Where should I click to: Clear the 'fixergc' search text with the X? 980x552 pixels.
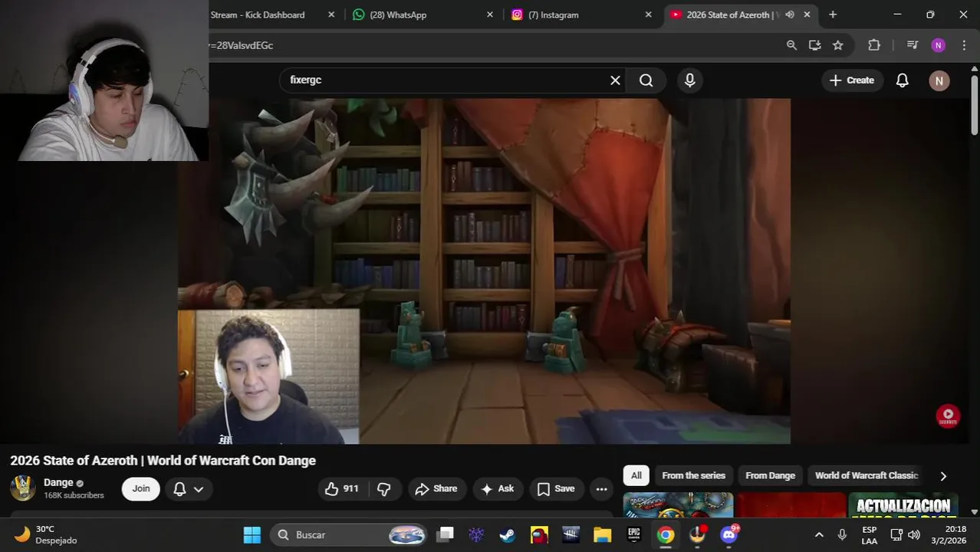pyautogui.click(x=614, y=80)
